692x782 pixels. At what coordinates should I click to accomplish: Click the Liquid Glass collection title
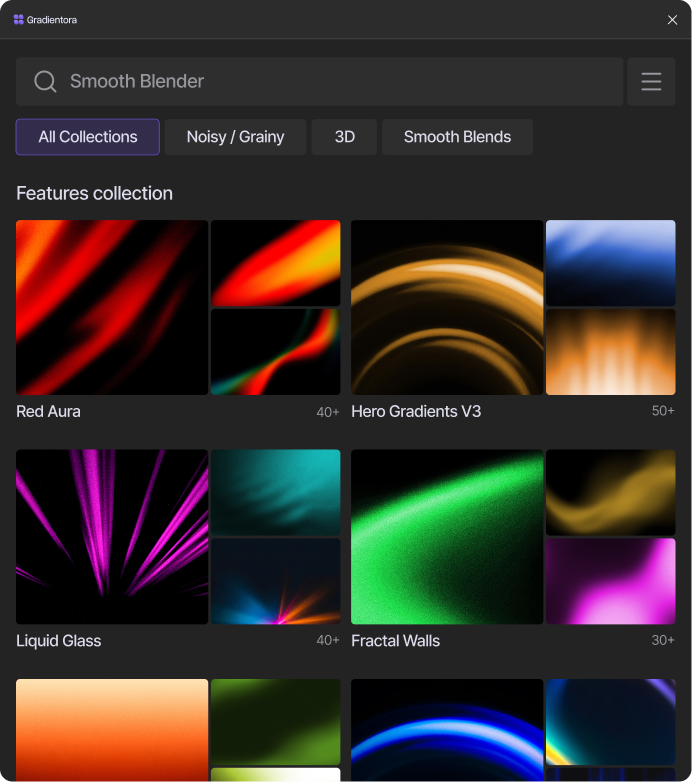58,641
